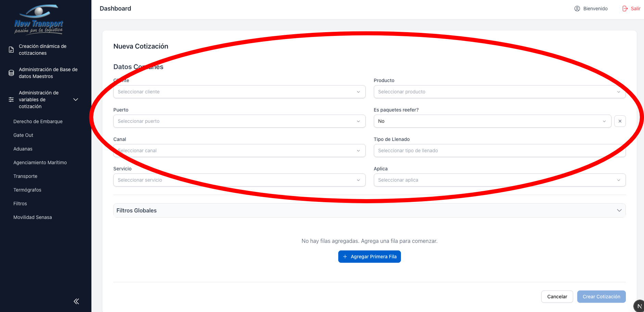Click the database icon for datos Maestros
This screenshot has height=312, width=644.
11,73
